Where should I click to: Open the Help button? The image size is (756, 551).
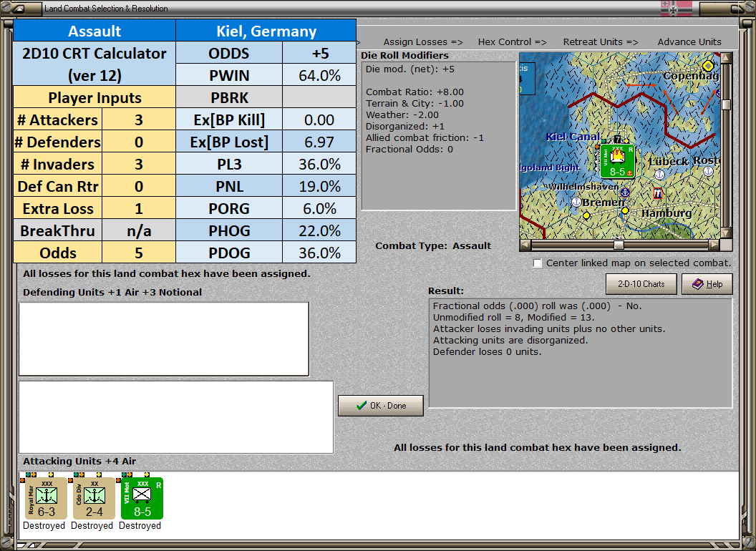coord(707,284)
